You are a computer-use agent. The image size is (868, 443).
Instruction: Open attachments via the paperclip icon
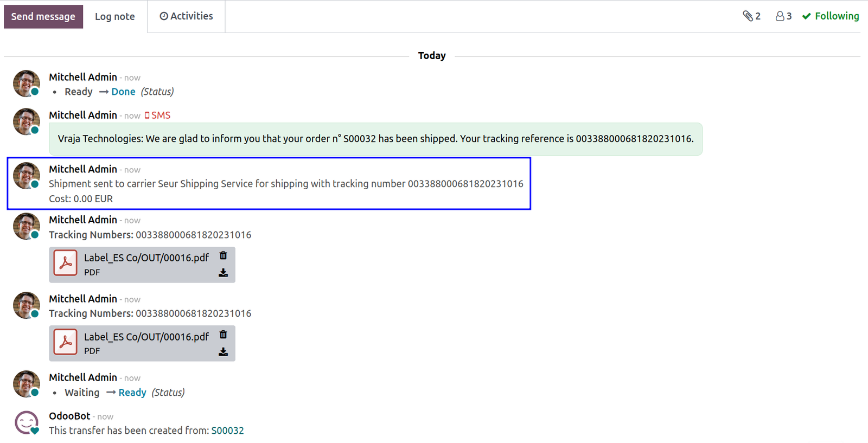[751, 16]
